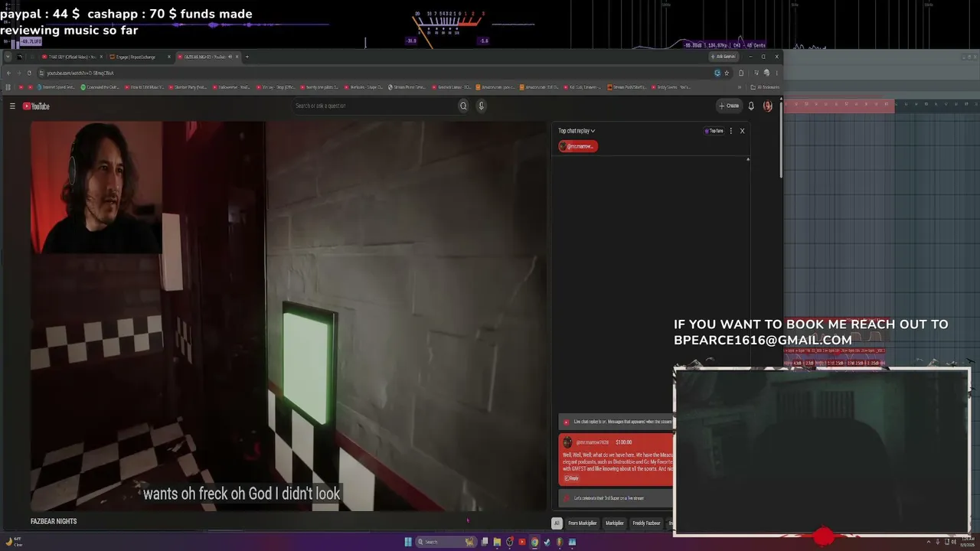The height and width of the screenshot is (551, 980).
Task: Show more bookmarks with the overflow chevron
Action: point(740,87)
